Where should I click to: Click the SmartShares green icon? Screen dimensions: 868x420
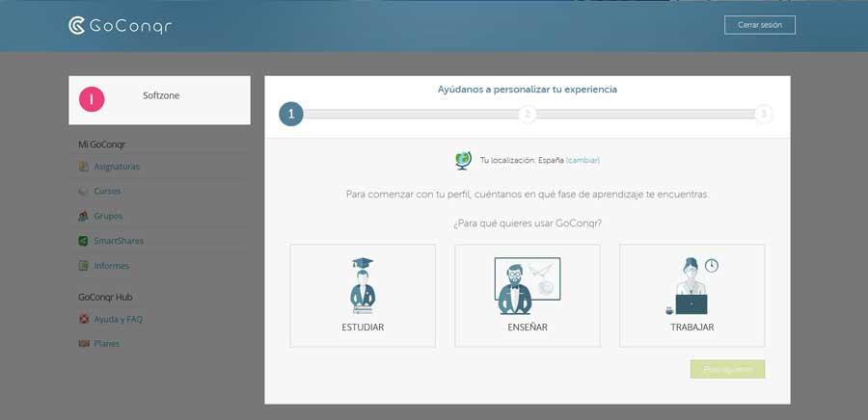tap(84, 241)
